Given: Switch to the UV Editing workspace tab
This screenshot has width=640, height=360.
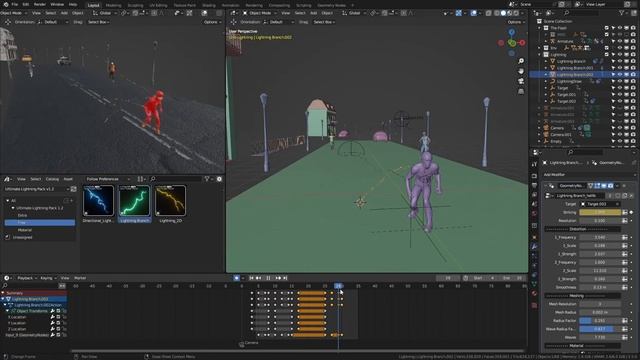Looking at the screenshot, I should coord(158,5).
